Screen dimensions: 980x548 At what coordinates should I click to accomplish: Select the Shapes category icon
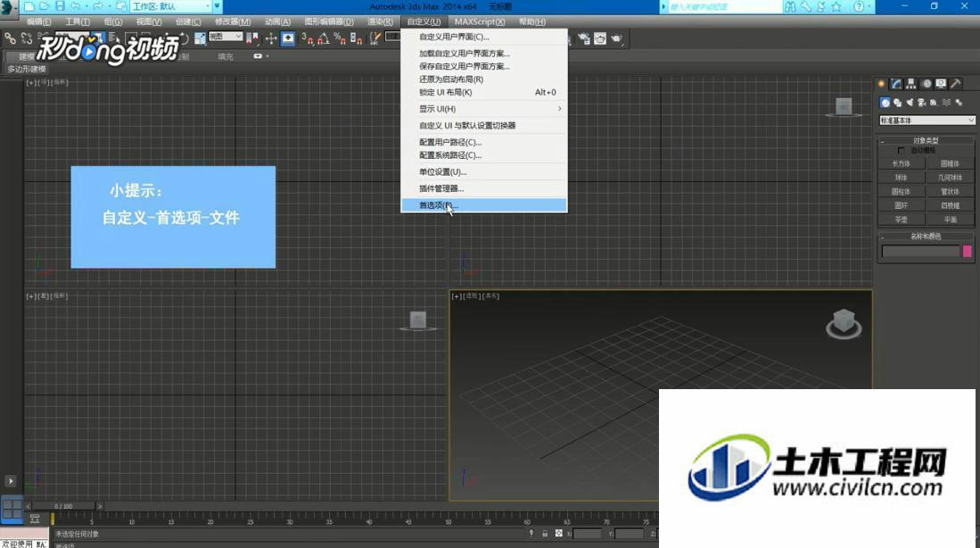[x=897, y=103]
